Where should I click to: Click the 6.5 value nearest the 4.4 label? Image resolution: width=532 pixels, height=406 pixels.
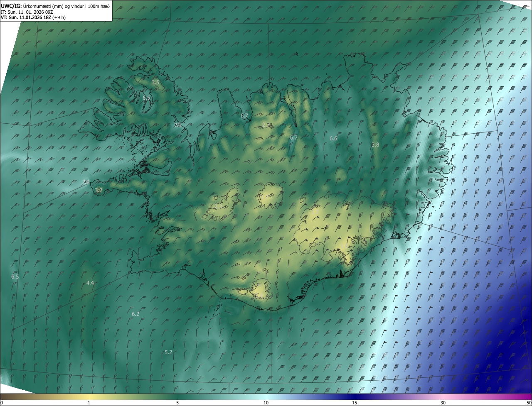(15, 276)
